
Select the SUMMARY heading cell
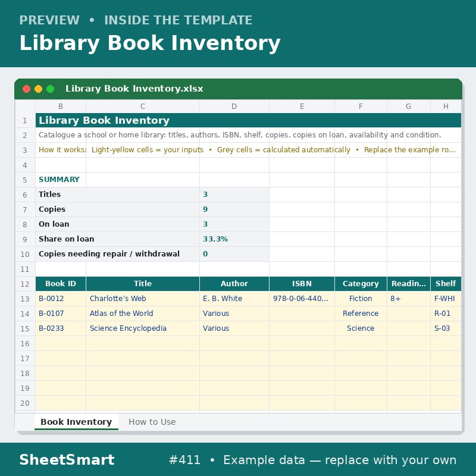(x=61, y=180)
